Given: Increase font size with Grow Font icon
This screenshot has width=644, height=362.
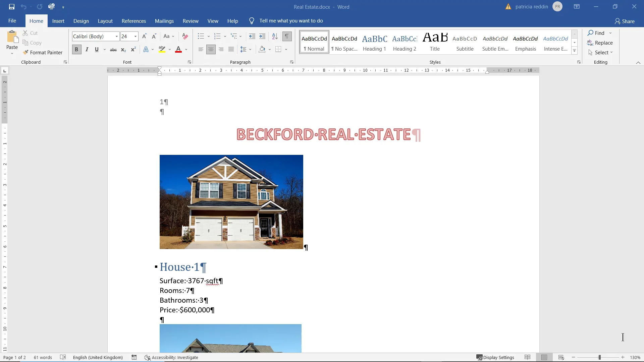Looking at the screenshot, I should 144,36.
